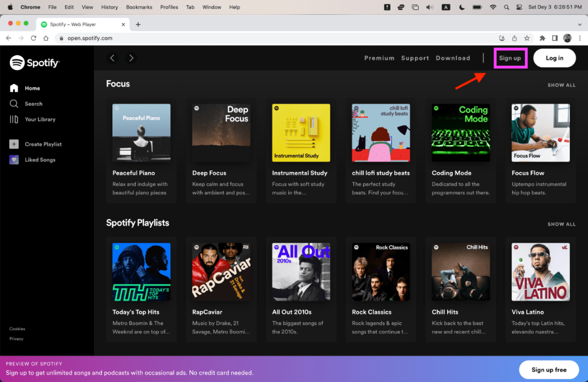Reload the page in Chrome
The height and width of the screenshot is (382, 588).
tap(33, 38)
